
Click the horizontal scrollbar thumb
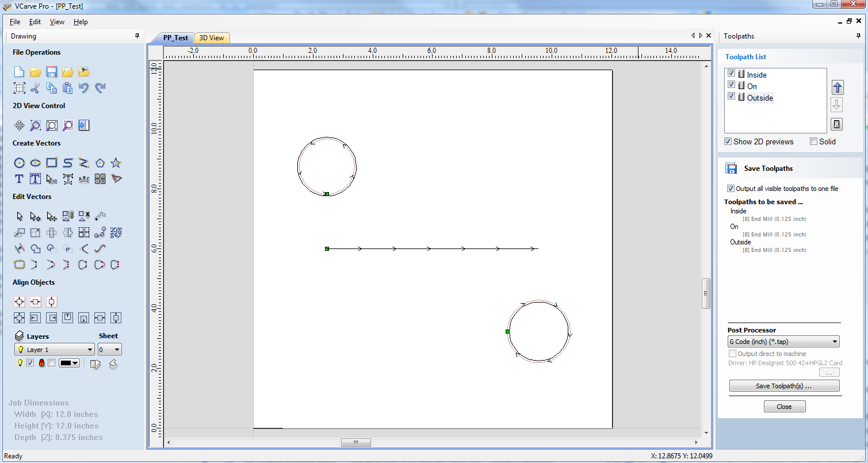(x=356, y=442)
